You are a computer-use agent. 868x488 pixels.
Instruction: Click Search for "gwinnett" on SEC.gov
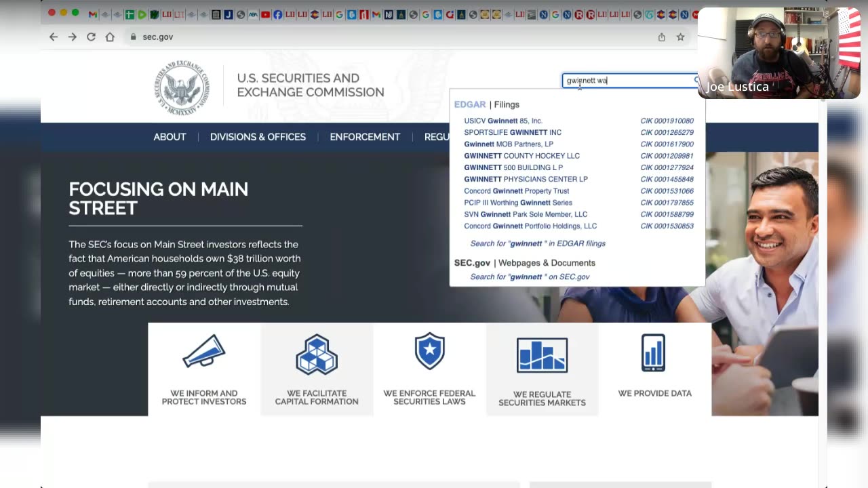tap(530, 277)
